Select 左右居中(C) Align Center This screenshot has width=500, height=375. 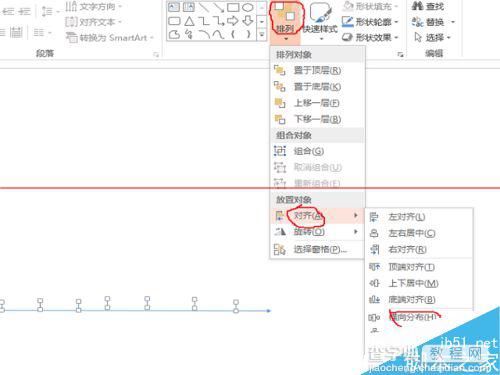419,233
